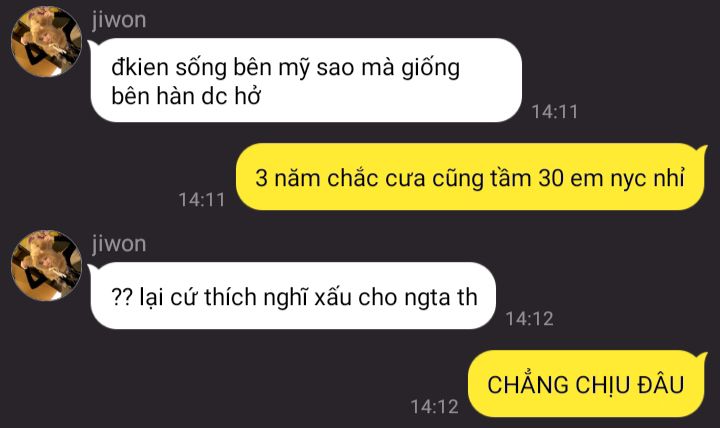The image size is (720, 428).
Task: Click the 14:12 timestamp beside 'CHẲNG CHỊU ĐÂU'
Action: tap(434, 407)
